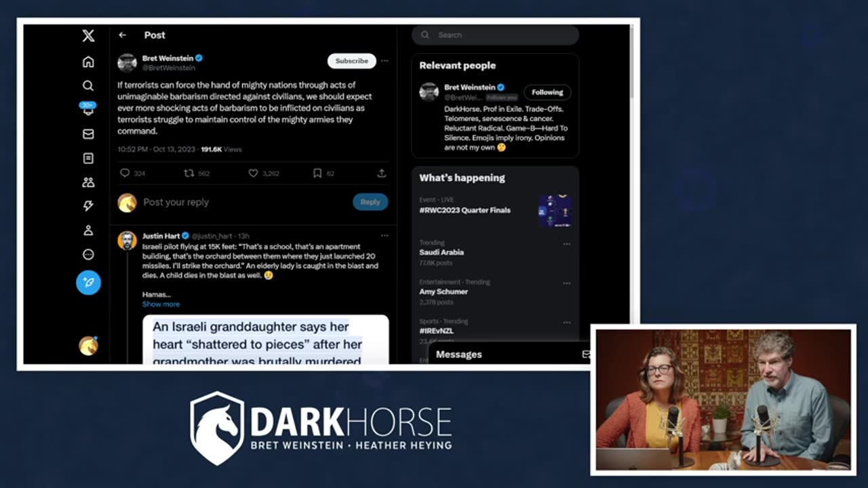Open Profile person icon in sidebar
This screenshot has height=488, width=868.
[x=88, y=230]
